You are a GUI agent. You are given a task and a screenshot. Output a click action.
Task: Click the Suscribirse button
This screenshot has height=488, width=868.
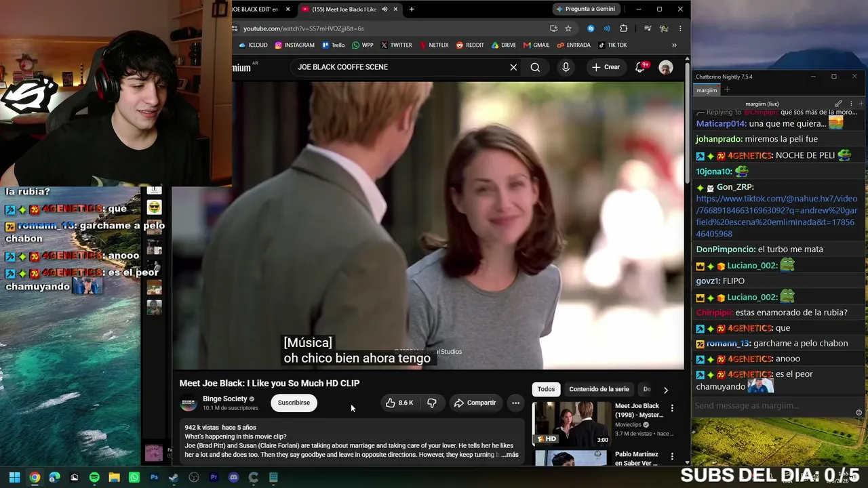[x=294, y=403]
